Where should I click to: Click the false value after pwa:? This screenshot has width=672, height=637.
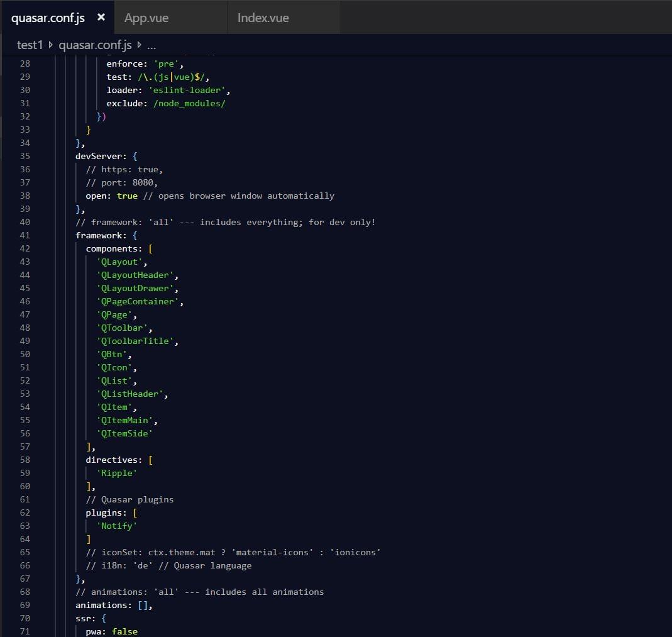pyautogui.click(x=124, y=631)
